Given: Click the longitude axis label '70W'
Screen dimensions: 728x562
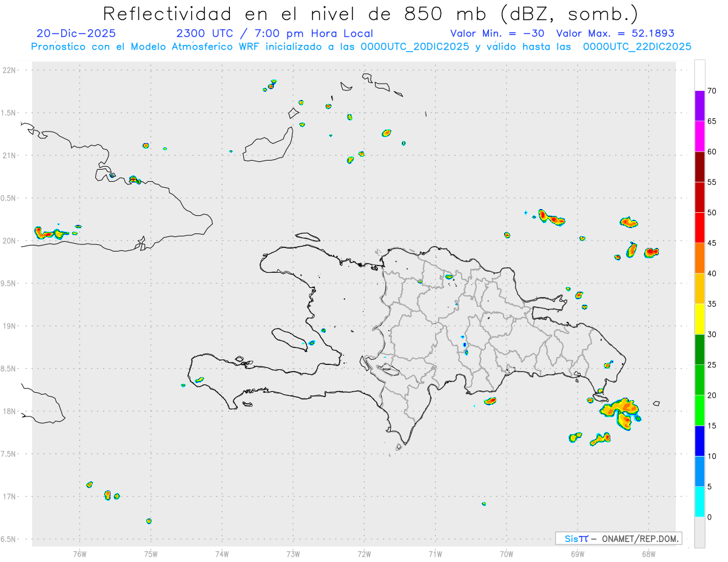Looking at the screenshot, I should pyautogui.click(x=507, y=554).
